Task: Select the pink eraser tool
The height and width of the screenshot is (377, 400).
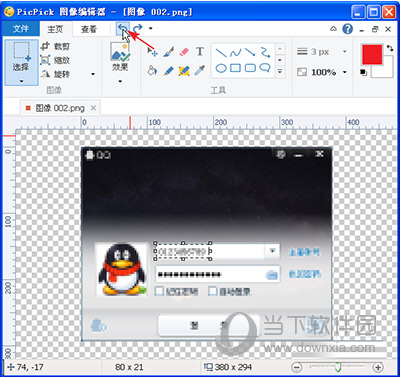Action: [184, 52]
